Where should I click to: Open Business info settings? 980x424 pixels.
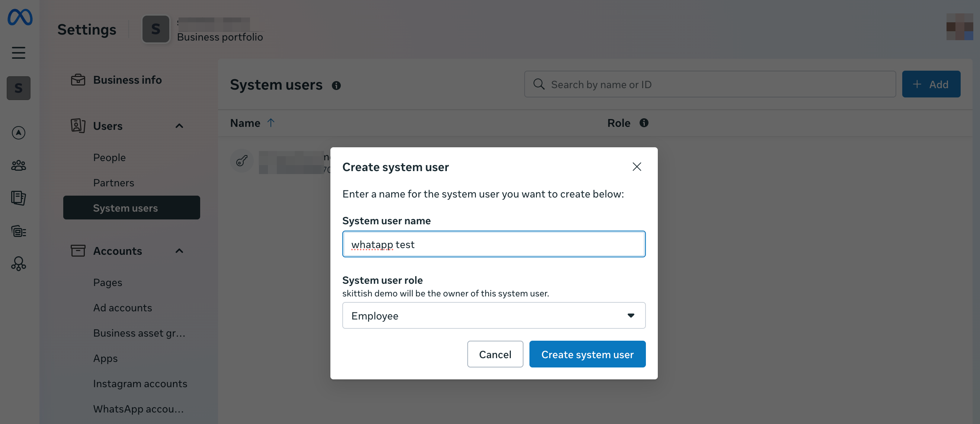127,80
